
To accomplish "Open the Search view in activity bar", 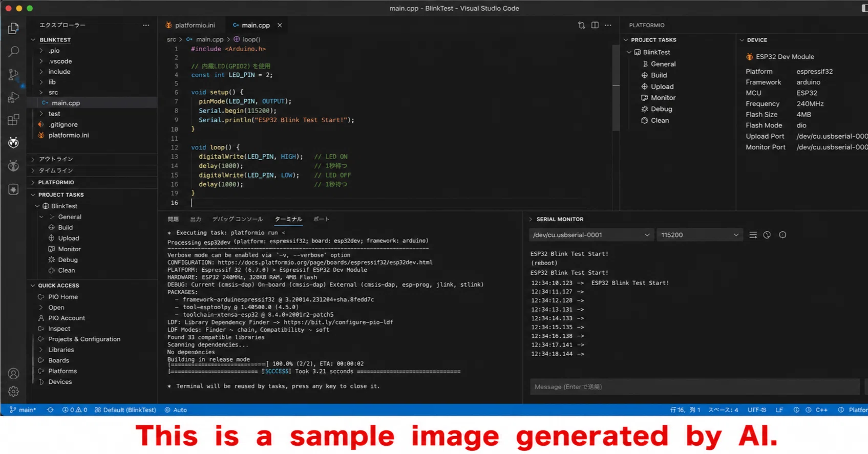I will tap(13, 51).
